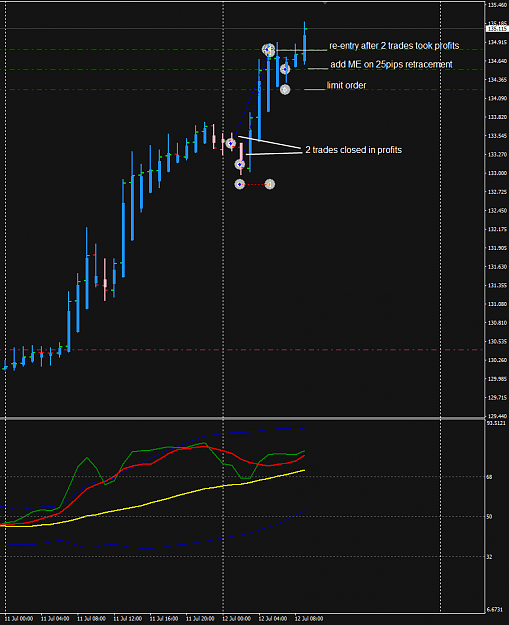Viewport: 509px width, 625px height.
Task: Click price level 130.810 on the scale
Action: pyautogui.click(x=497, y=323)
